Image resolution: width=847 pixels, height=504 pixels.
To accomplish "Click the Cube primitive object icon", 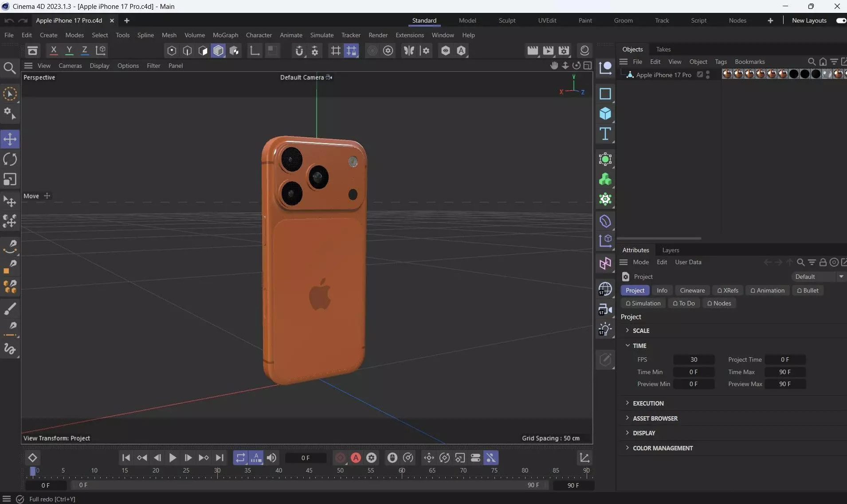I will [x=605, y=113].
